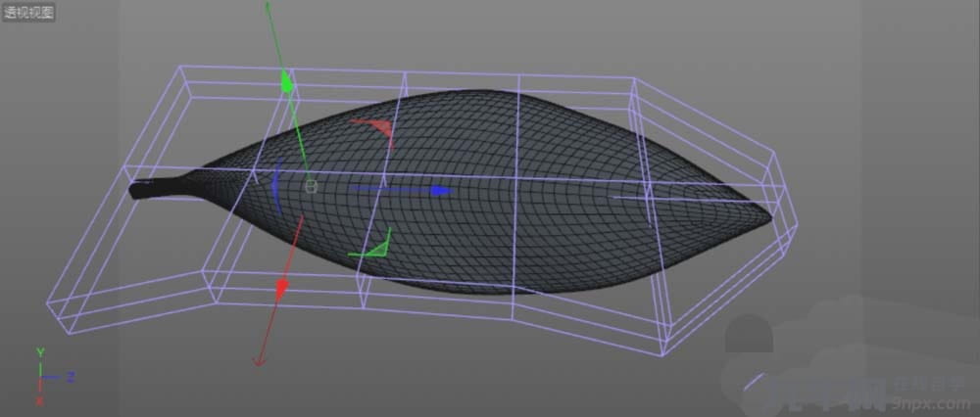This screenshot has width=980, height=417.
Task: Grab the green Y-axis arrow handle
Action: (287, 82)
